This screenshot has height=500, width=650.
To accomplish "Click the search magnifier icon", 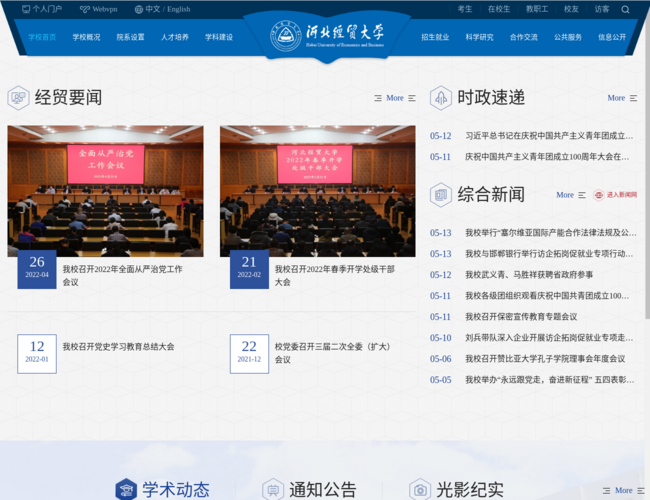I will coord(626,9).
